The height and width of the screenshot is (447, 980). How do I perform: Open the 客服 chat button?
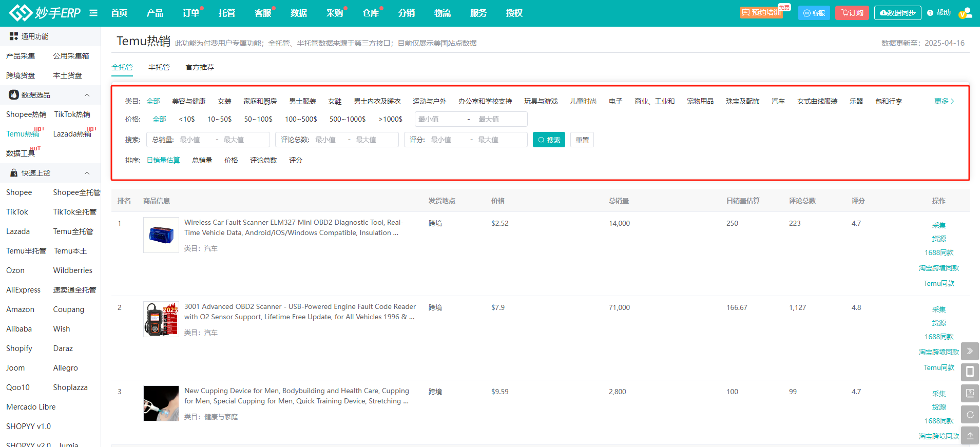click(x=814, y=13)
